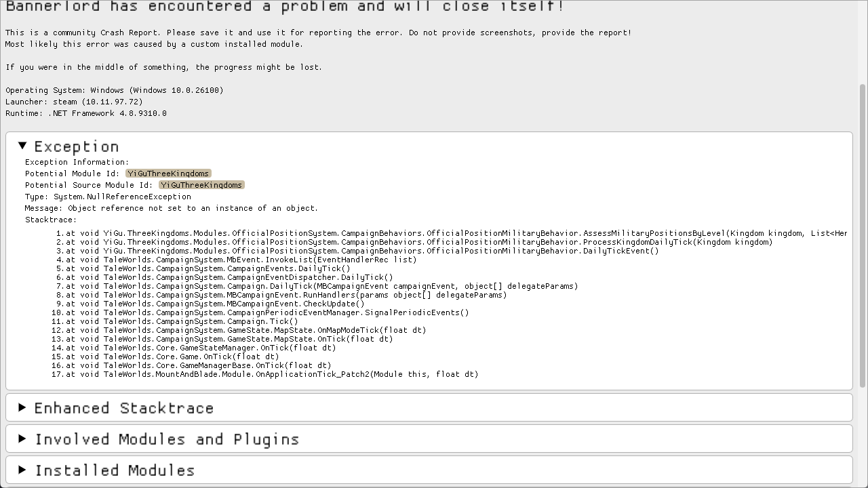Click the .NET Framework runtime line
This screenshot has width=868, height=488.
click(x=86, y=113)
